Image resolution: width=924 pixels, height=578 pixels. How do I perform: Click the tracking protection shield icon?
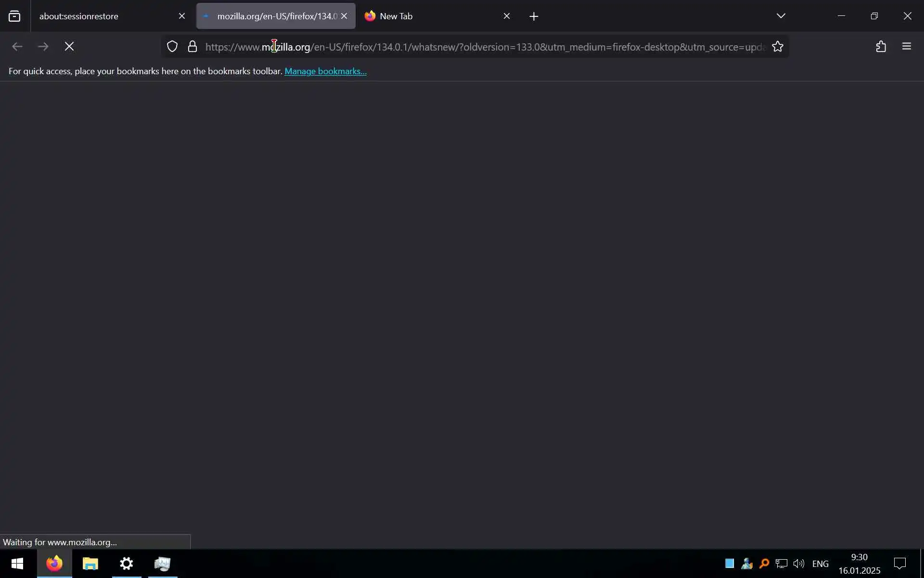(172, 47)
